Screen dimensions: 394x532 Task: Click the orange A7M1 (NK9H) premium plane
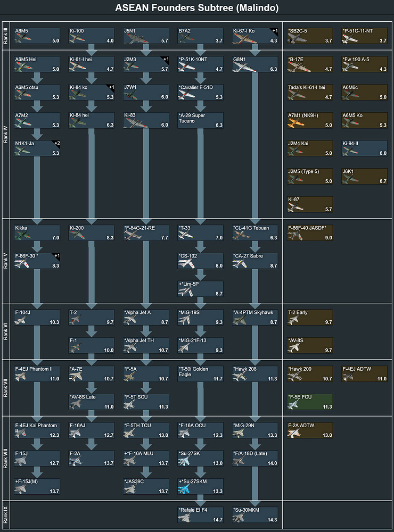(x=310, y=120)
